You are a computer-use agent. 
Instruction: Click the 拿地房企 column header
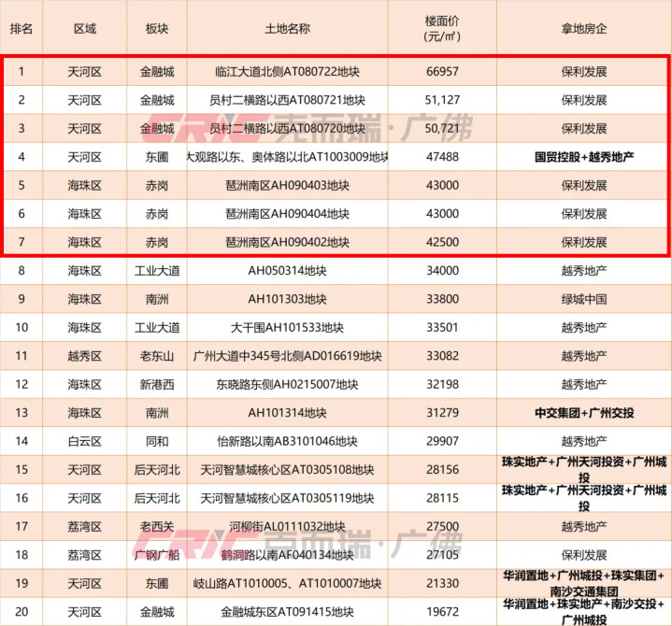click(584, 29)
